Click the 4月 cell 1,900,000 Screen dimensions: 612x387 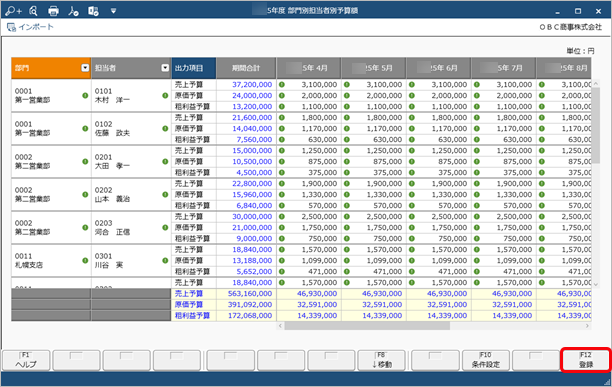309,183
